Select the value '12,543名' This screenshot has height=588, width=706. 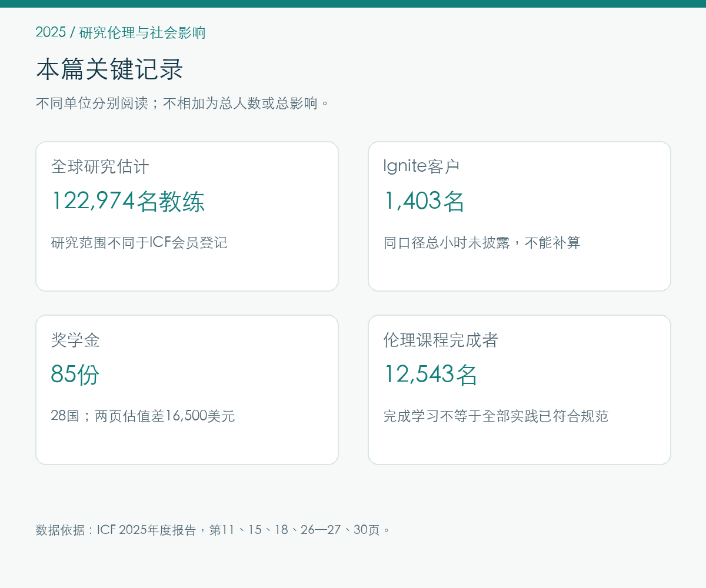[x=430, y=375]
